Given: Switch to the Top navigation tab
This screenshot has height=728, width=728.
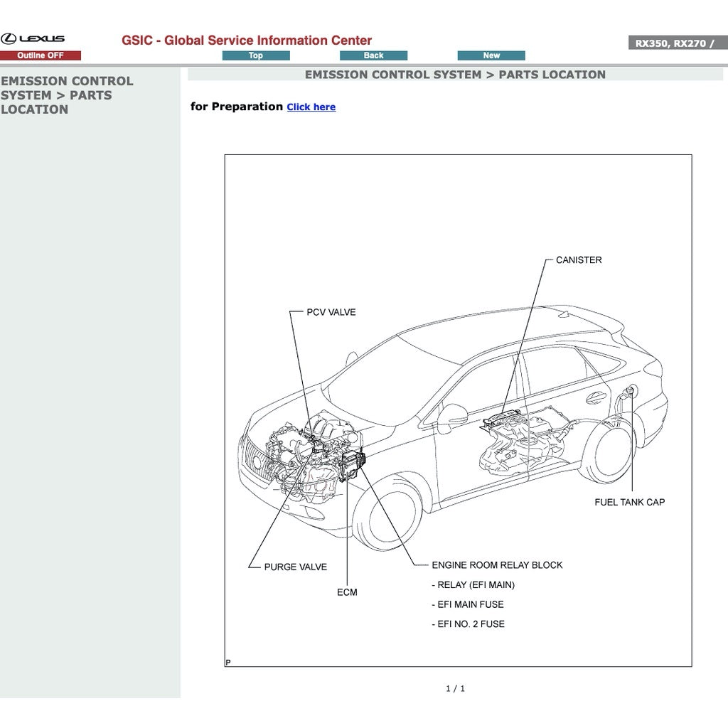Looking at the screenshot, I should [256, 55].
